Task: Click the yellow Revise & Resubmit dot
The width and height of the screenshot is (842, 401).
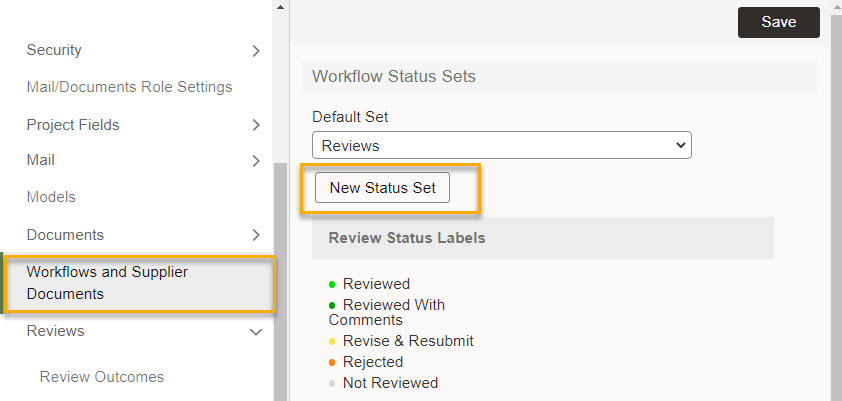Action: [x=332, y=341]
